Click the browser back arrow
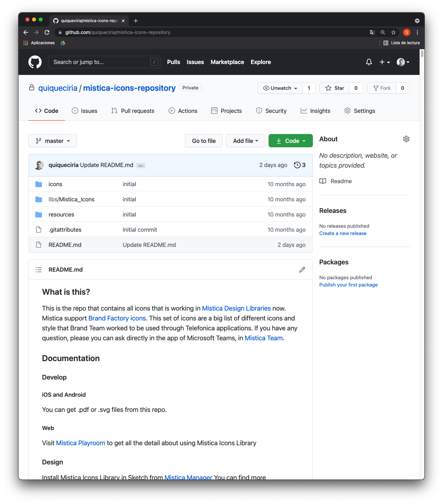This screenshot has width=443, height=504. point(26,32)
